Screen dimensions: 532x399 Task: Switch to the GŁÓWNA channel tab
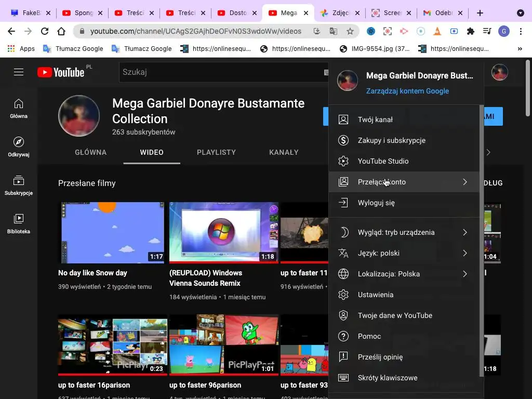[x=90, y=152]
